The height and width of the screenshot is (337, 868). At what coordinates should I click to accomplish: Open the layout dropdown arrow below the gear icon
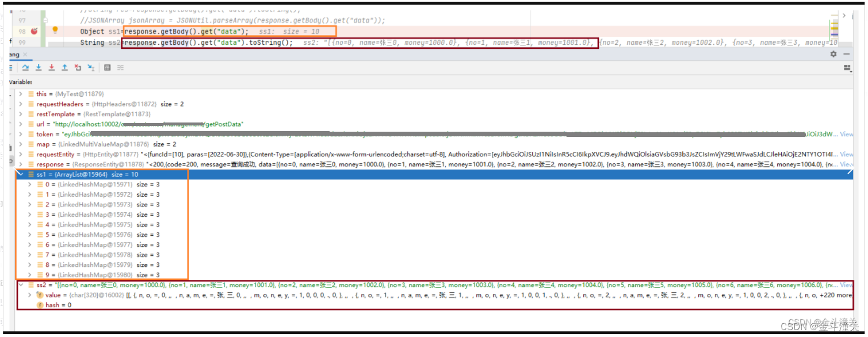point(847,68)
